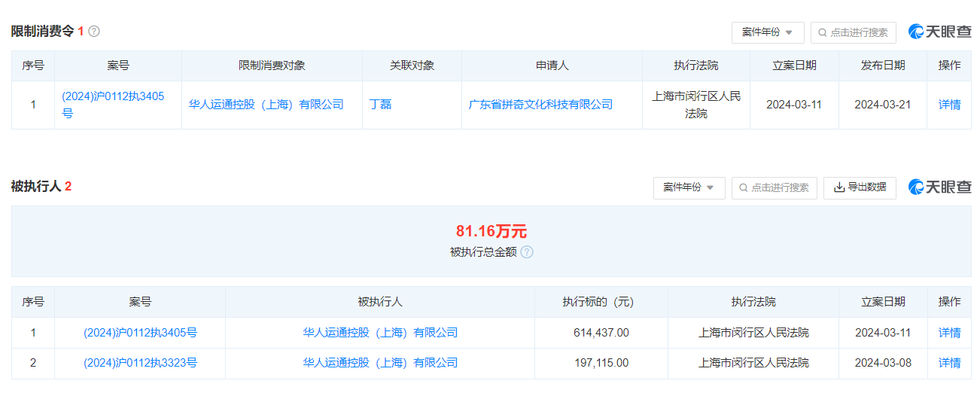The image size is (980, 396).
Task: Click the help icon next to 被执行总金额
Action: [x=527, y=252]
